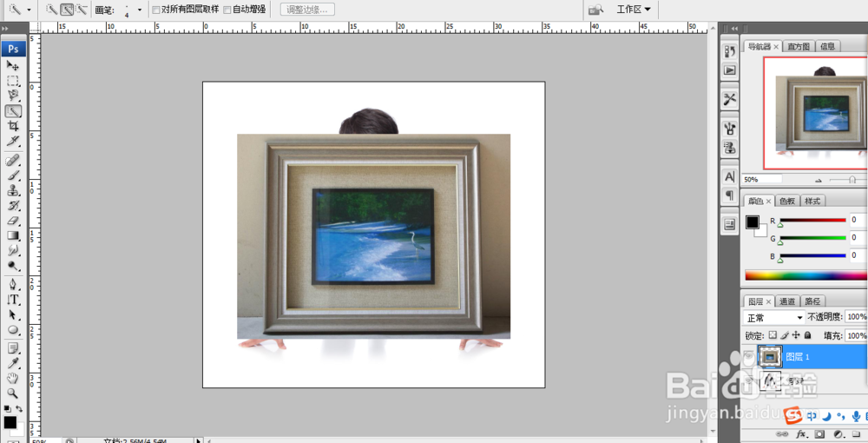Select the Dodge tool

pyautogui.click(x=13, y=266)
